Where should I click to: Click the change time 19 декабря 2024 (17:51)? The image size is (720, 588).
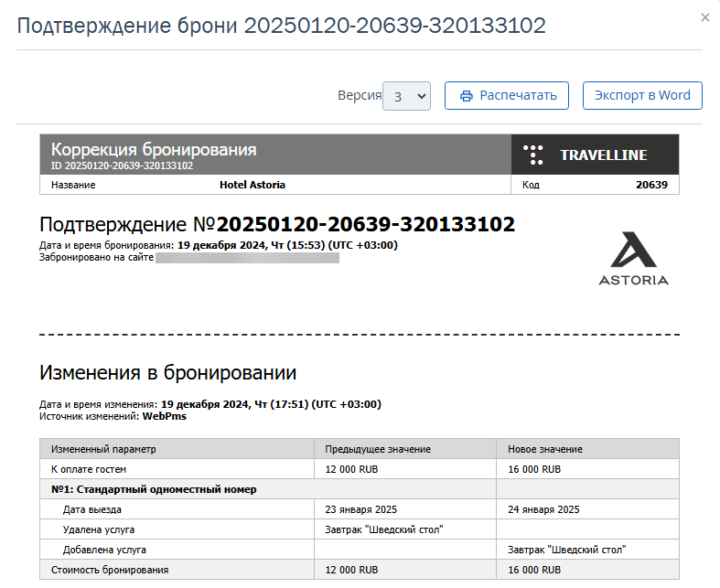pyautogui.click(x=271, y=404)
